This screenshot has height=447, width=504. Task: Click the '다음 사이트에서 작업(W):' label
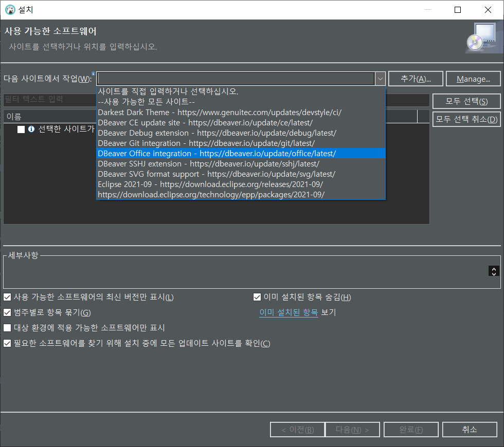point(47,79)
